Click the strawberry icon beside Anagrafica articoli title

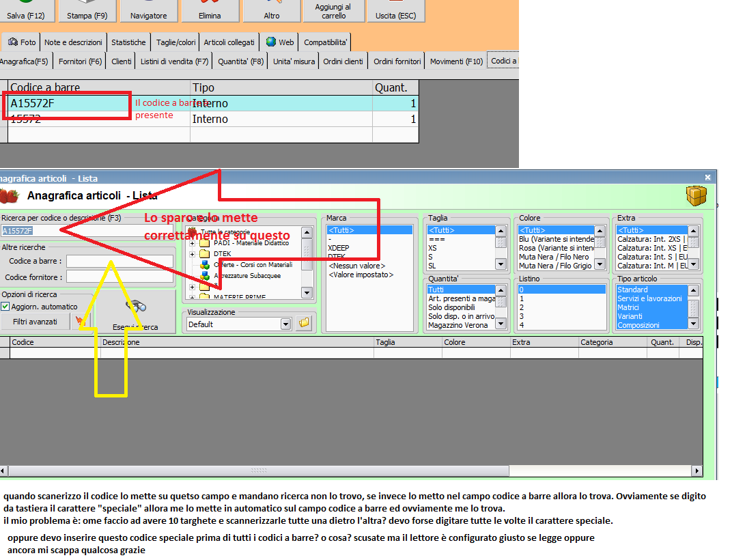click(10, 196)
